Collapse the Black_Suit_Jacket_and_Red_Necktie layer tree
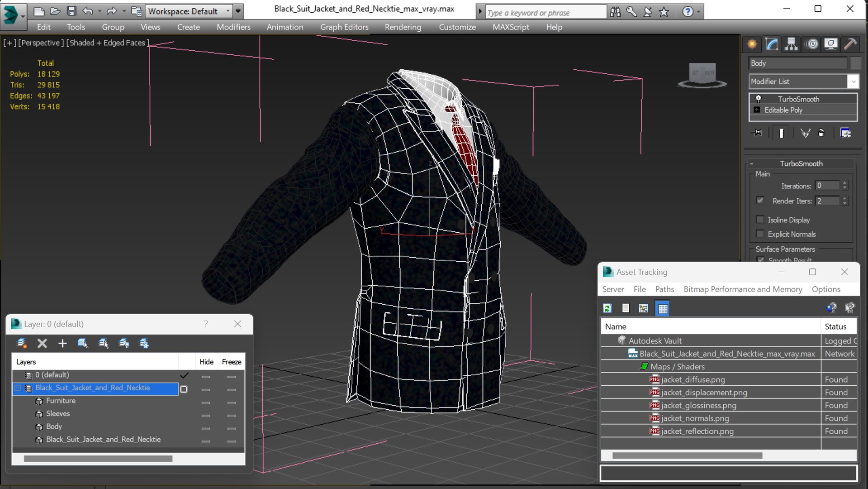 (18, 388)
